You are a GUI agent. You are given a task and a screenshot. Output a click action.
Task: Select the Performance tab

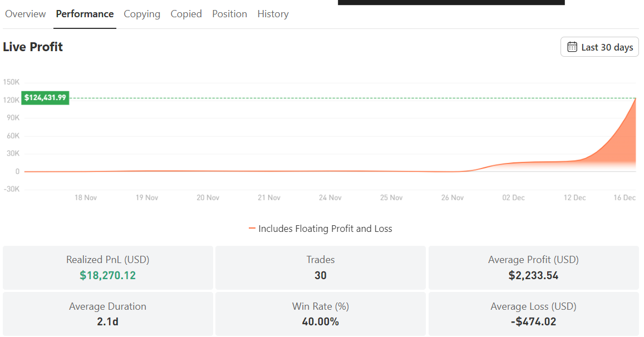pyautogui.click(x=85, y=14)
